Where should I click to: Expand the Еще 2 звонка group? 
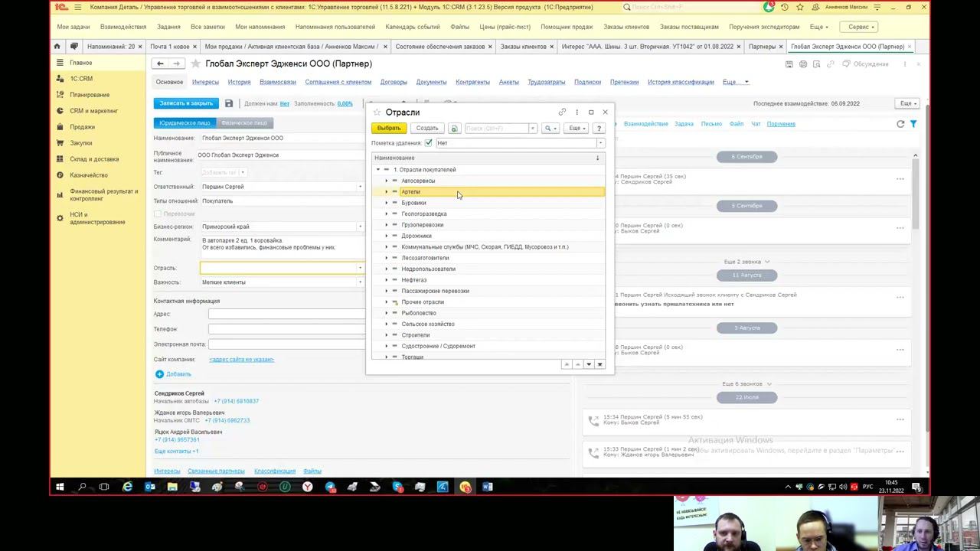click(746, 262)
